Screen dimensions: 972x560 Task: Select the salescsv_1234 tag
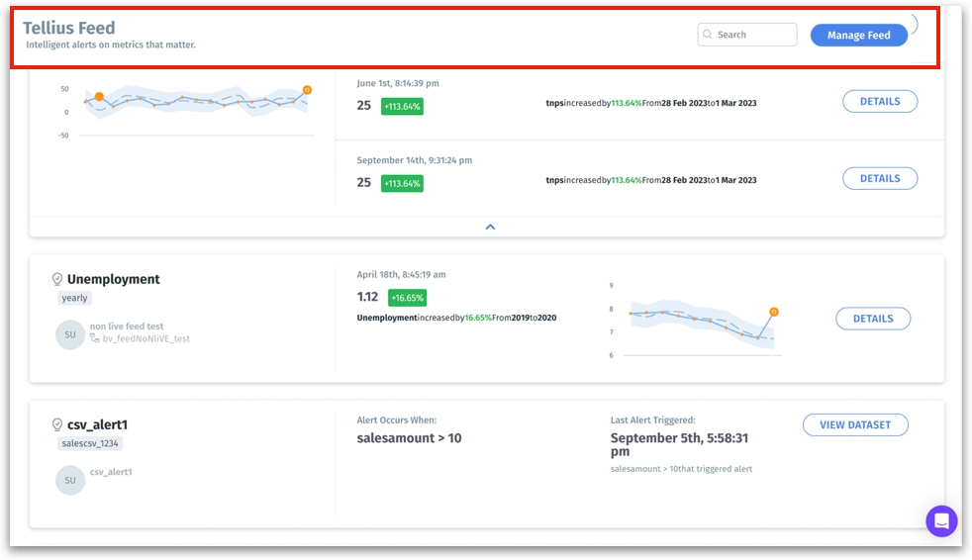pos(89,443)
